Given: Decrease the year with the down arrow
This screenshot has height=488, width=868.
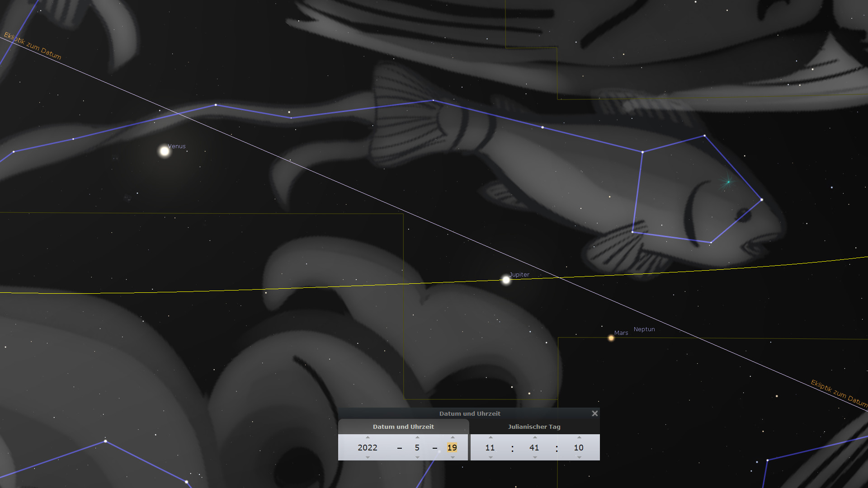Looking at the screenshot, I should coord(368,457).
